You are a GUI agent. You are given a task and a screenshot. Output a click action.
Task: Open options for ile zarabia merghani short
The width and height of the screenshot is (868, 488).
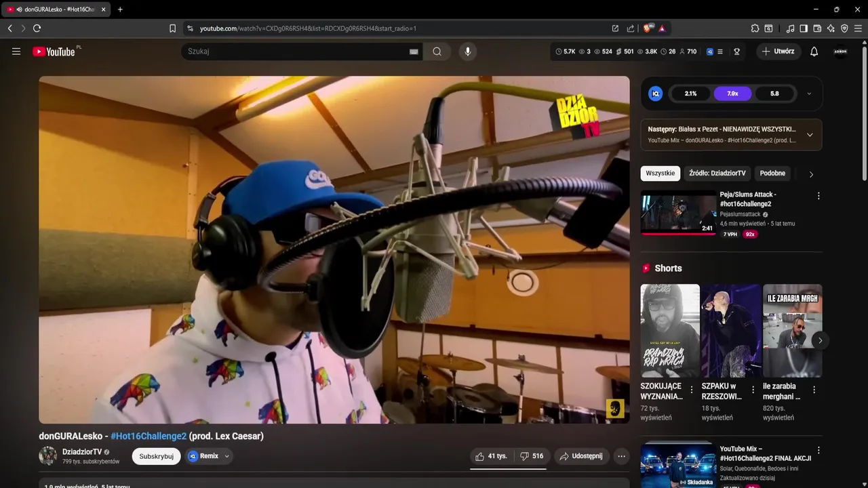point(814,390)
